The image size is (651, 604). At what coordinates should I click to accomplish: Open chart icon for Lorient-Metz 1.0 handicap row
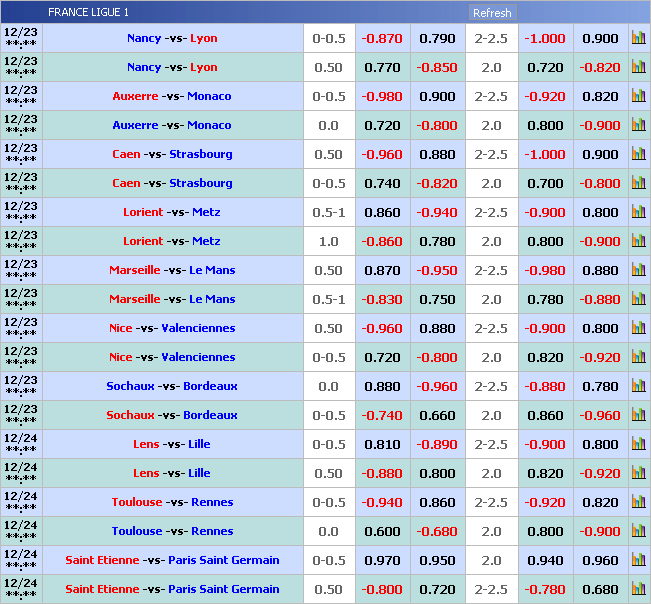click(638, 241)
